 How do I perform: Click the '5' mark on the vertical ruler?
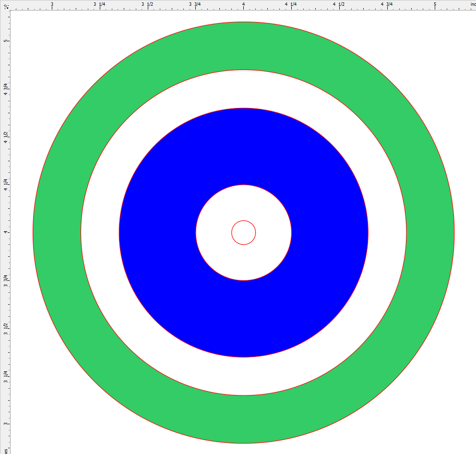click(x=5, y=41)
